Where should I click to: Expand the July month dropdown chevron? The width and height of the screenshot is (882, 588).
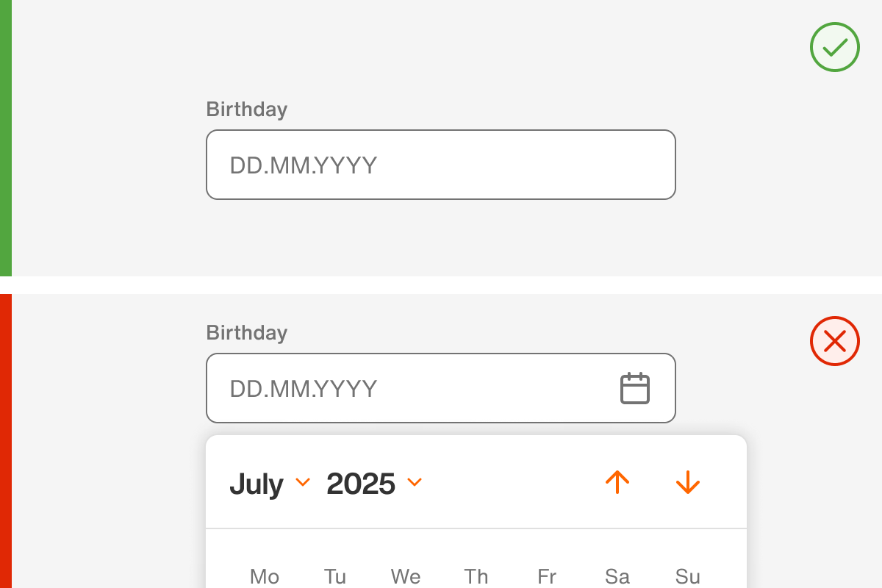click(x=303, y=483)
